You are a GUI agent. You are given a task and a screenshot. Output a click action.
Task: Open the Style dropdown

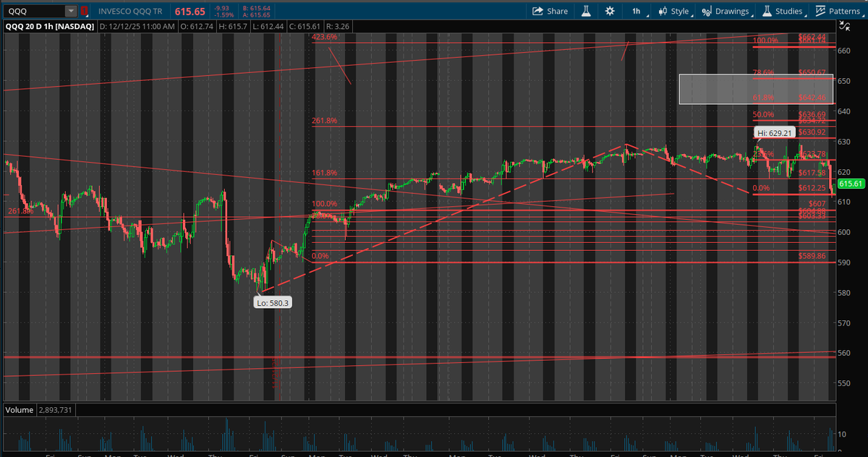pyautogui.click(x=674, y=11)
